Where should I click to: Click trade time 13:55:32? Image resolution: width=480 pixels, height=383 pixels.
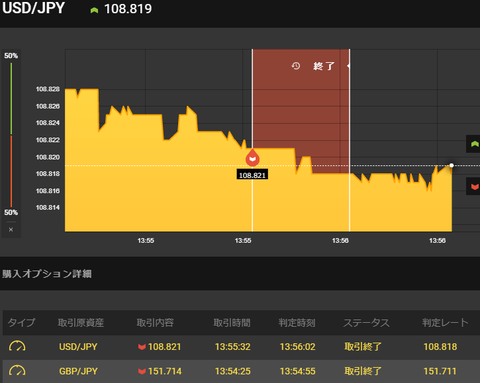click(x=233, y=347)
